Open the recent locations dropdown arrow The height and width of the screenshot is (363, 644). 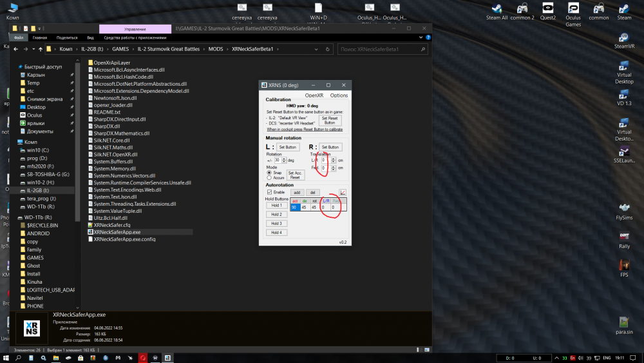click(33, 49)
